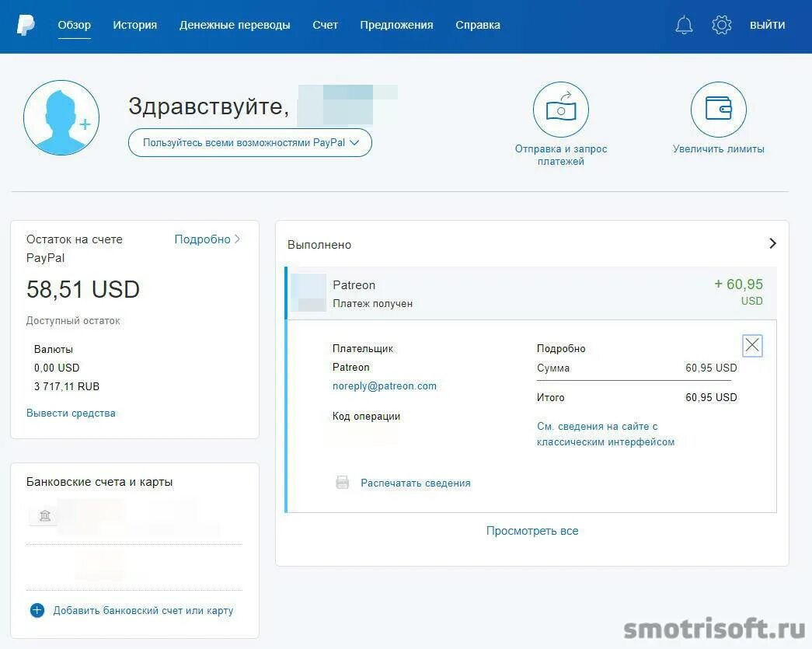Expand the Пользуйтесь всеми возможностями PayPal dropdown

click(x=250, y=142)
